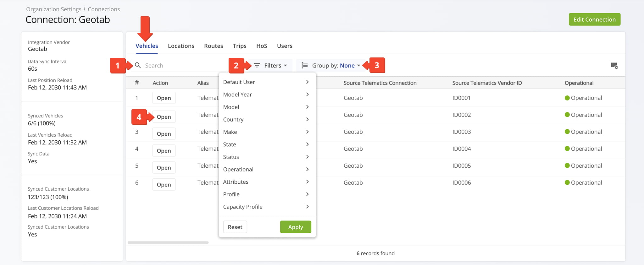The width and height of the screenshot is (644, 265).
Task: Click the chevron next to Model Year
Action: tap(307, 95)
